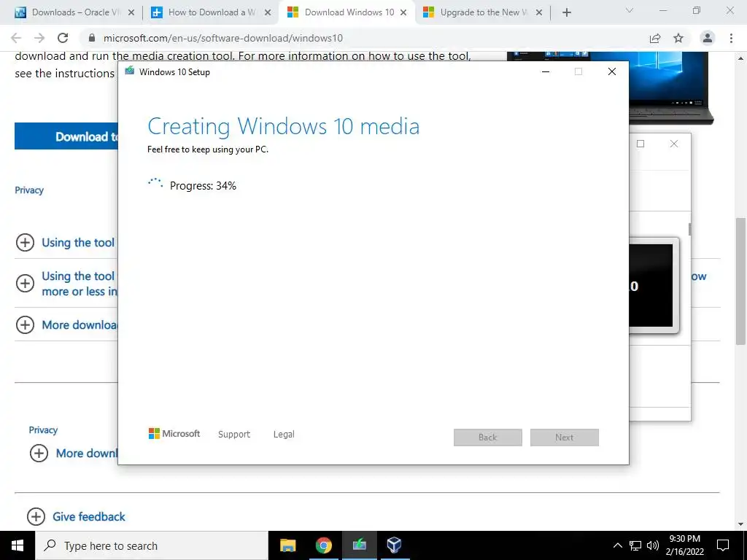The height and width of the screenshot is (560, 747).
Task: Show hidden system tray icons
Action: [x=617, y=545]
